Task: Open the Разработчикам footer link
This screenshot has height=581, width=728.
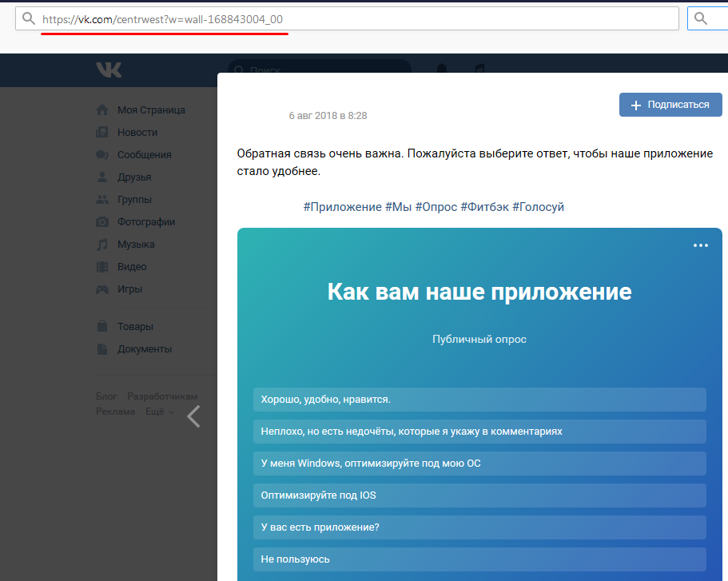Action: 162,396
